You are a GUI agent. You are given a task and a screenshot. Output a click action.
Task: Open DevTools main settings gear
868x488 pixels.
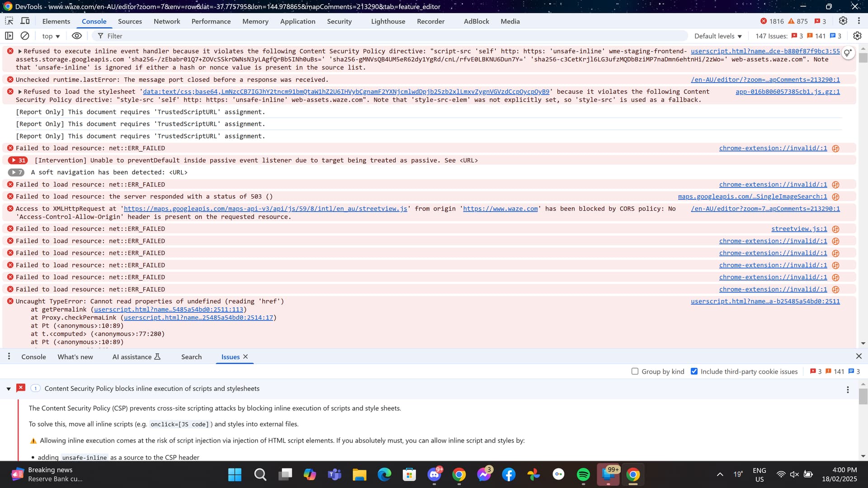[x=843, y=21]
